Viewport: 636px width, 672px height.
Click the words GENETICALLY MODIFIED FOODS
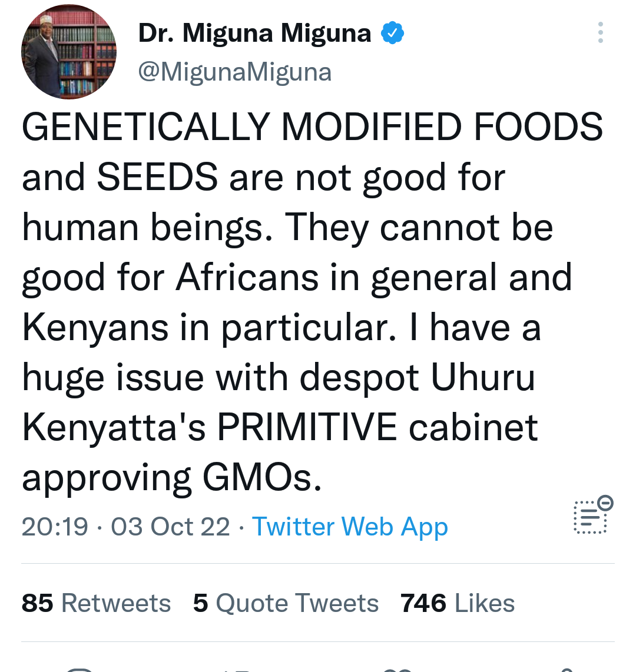click(312, 127)
